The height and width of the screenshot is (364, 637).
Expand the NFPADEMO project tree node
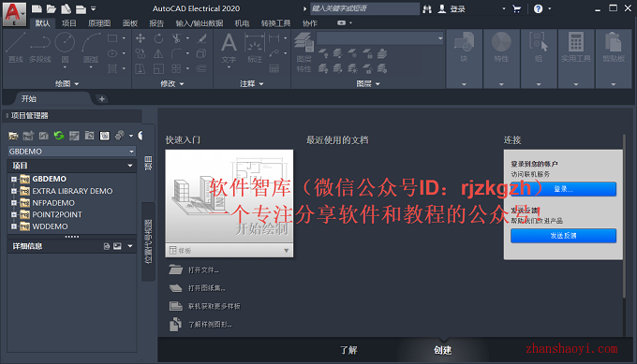point(14,202)
